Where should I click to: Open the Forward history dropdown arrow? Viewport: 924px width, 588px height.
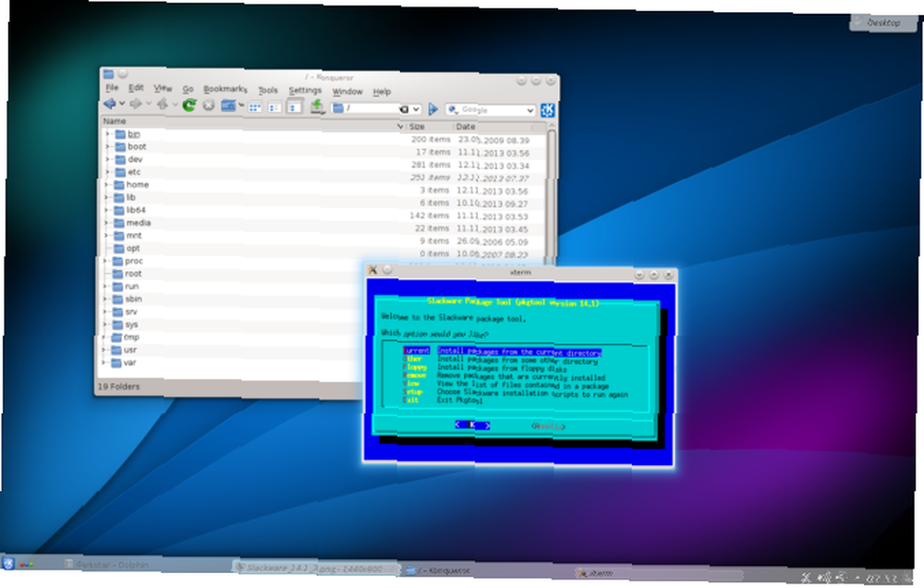click(148, 104)
